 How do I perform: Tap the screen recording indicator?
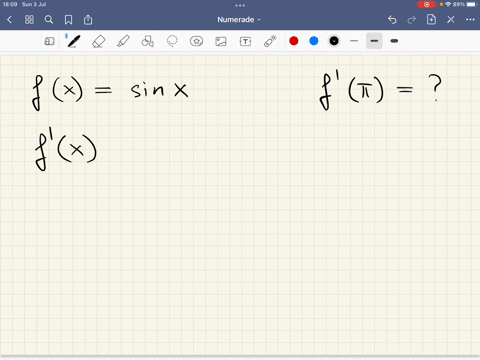(426, 5)
